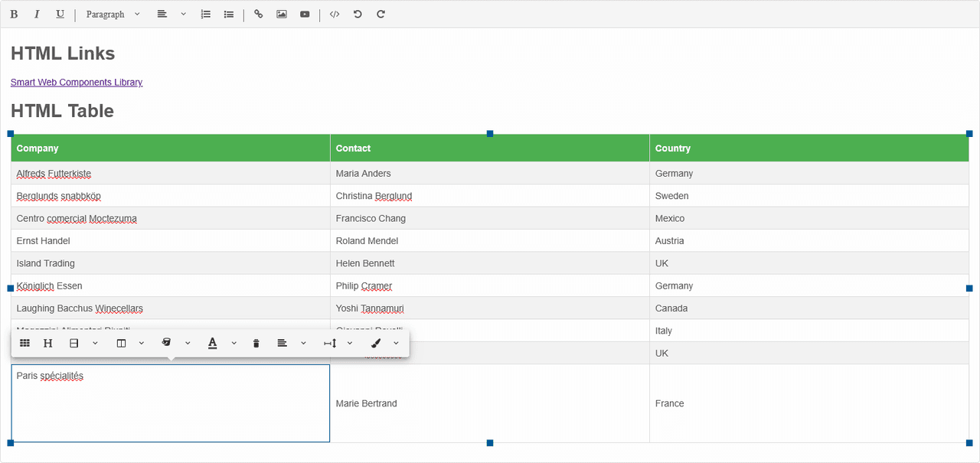Click the Marie Bertrand cell
Viewport: 980px width, 463px height.
[490, 403]
